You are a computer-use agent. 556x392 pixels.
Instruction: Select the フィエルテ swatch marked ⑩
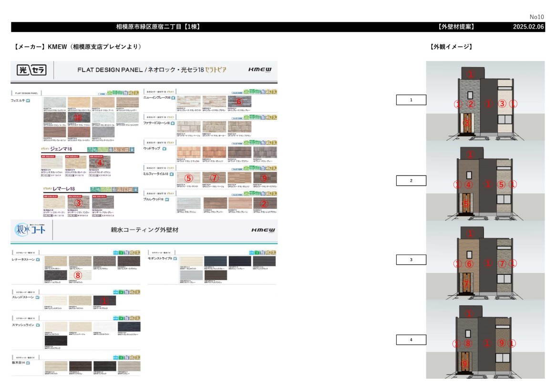[x=79, y=117]
